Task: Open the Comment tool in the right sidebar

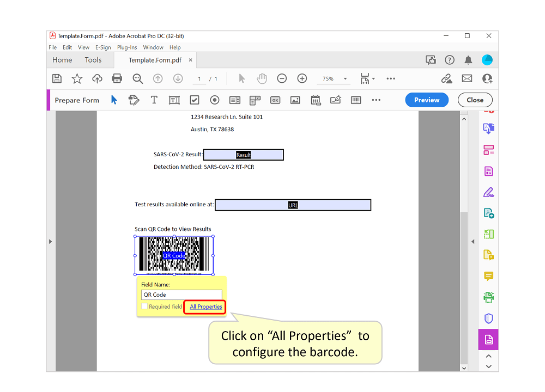Action: [488, 276]
